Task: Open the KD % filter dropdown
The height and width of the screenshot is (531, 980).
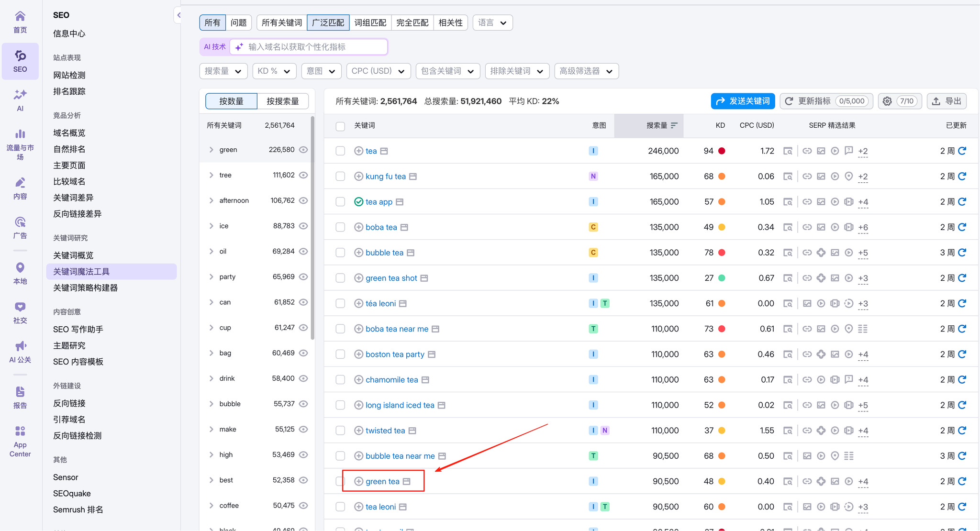Action: click(x=274, y=71)
